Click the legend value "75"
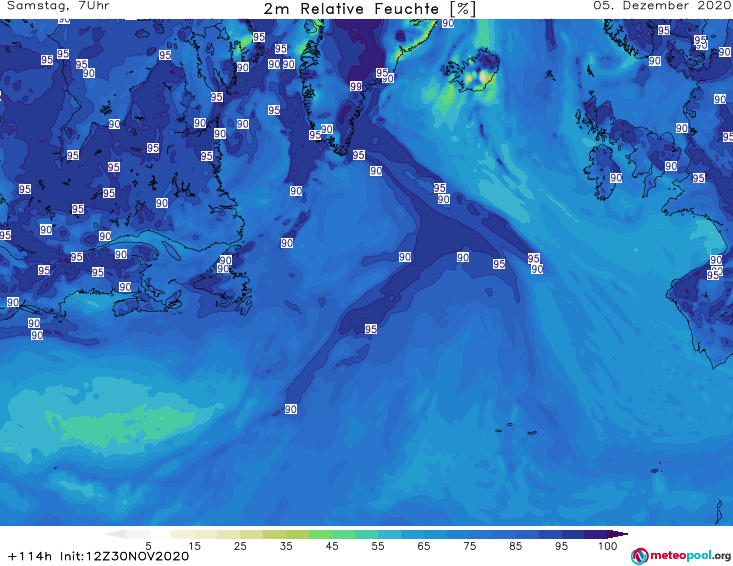 click(x=470, y=546)
